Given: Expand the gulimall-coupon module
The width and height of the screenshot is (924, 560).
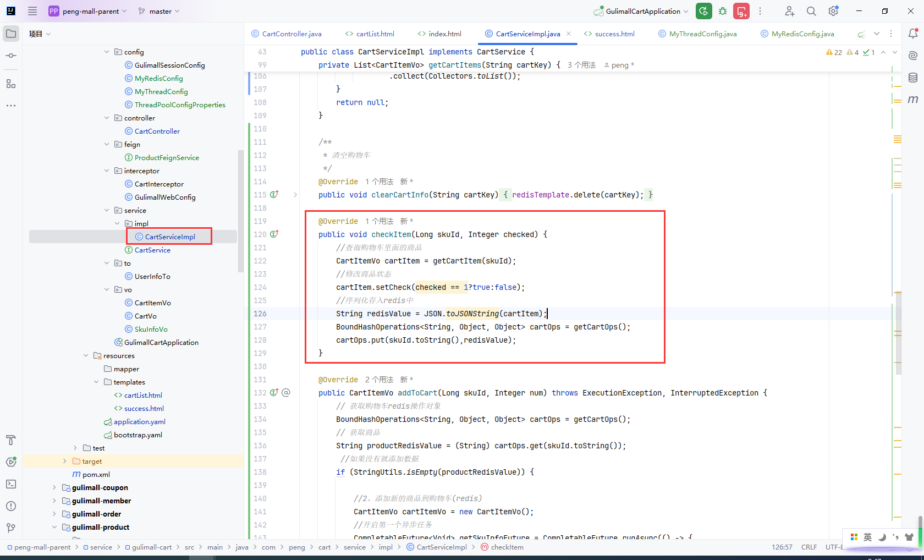Looking at the screenshot, I should point(54,487).
